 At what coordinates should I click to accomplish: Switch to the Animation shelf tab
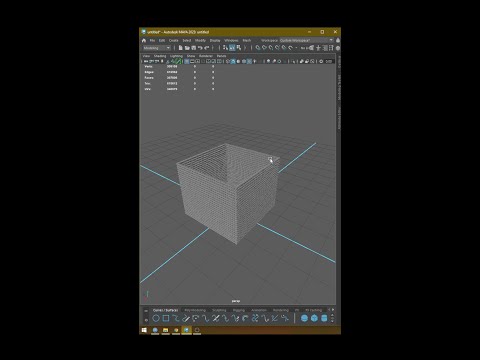tap(259, 310)
